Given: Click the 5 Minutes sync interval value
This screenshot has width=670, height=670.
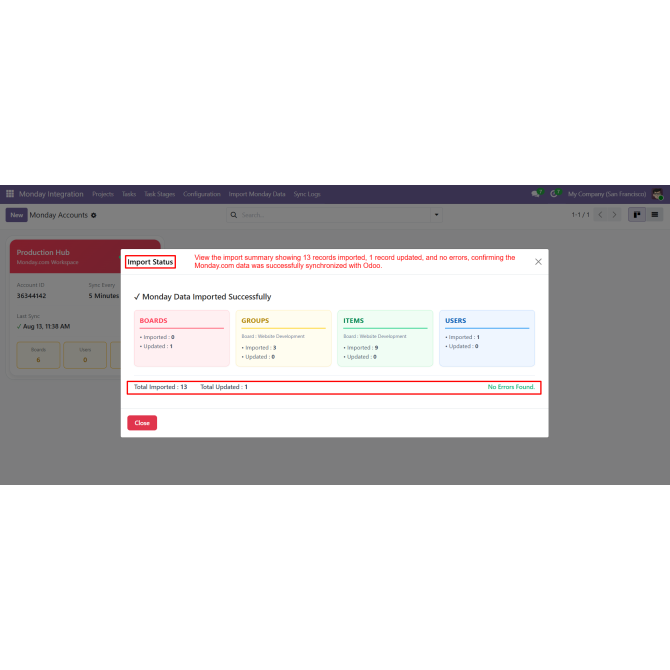Looking at the screenshot, I should tap(104, 296).
